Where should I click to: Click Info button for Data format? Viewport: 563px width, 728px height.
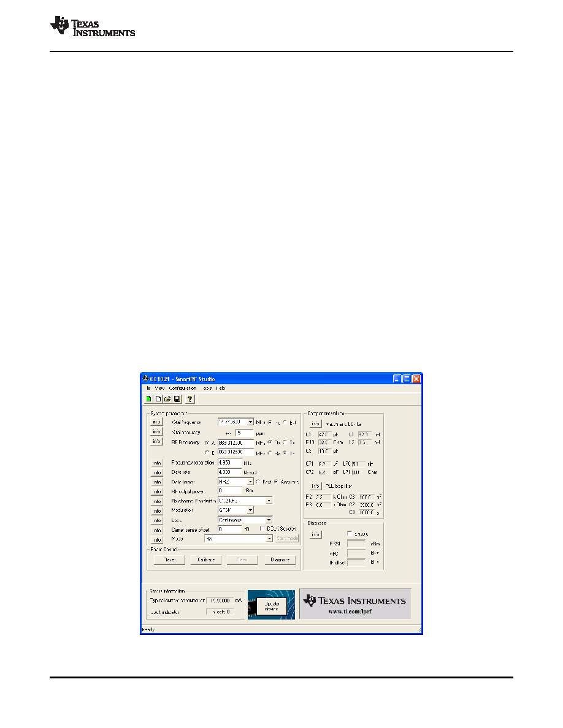pos(157,482)
